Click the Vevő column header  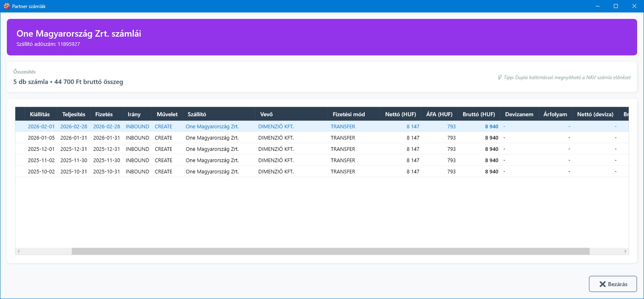pyautogui.click(x=266, y=114)
